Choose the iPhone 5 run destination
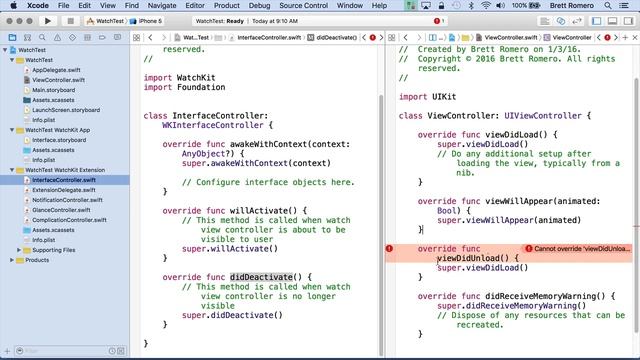This screenshot has height=360, width=640. coord(146,21)
